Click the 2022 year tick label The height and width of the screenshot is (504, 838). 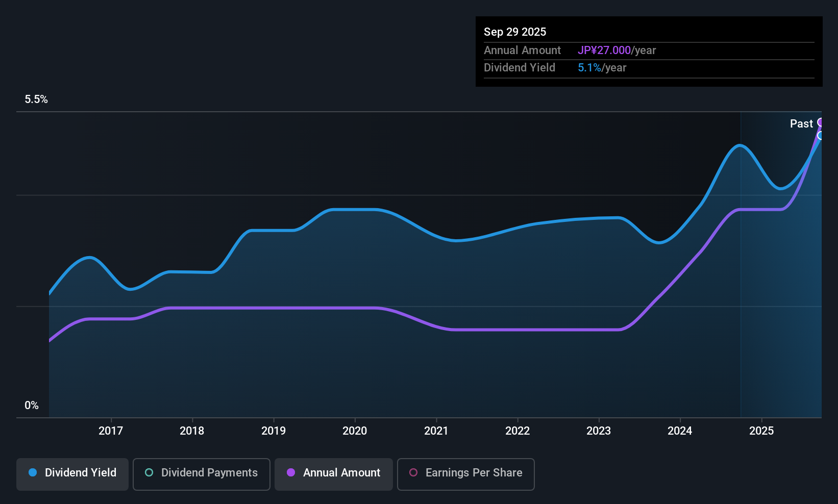[x=517, y=431]
